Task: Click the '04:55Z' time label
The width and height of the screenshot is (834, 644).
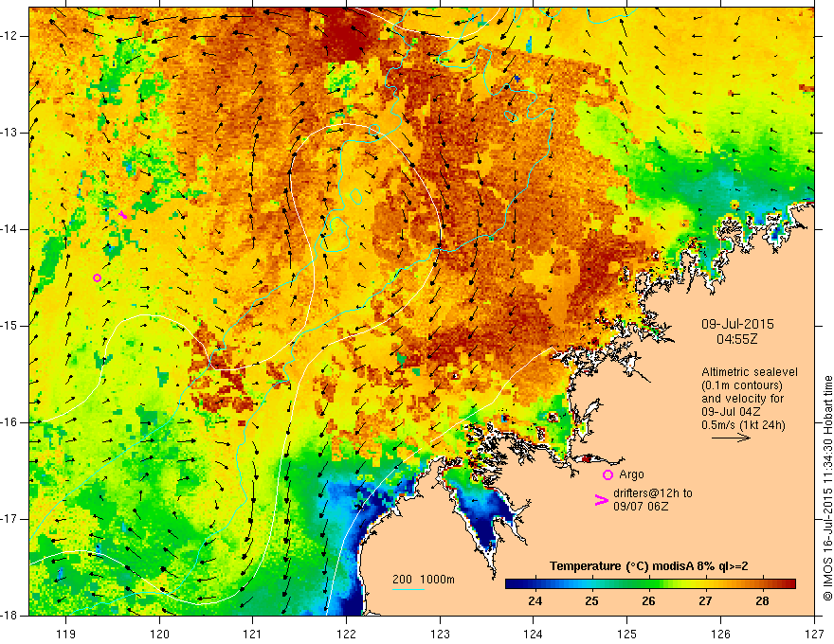Action: pyautogui.click(x=736, y=338)
